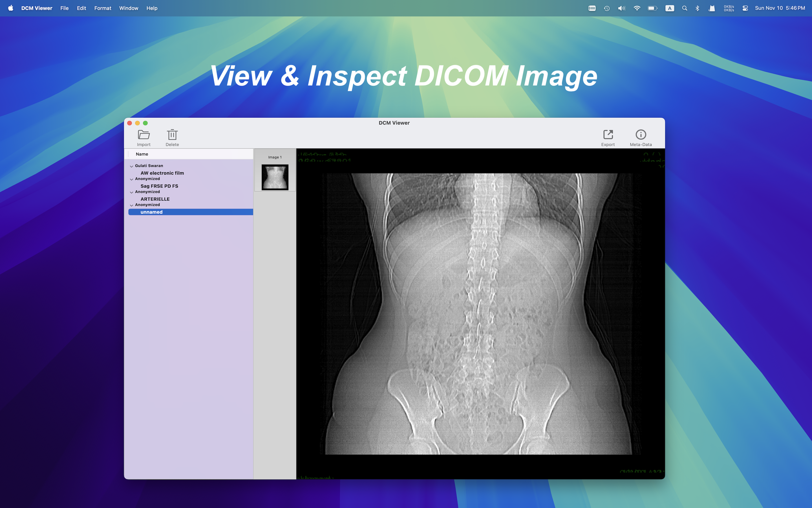This screenshot has width=812, height=508.
Task: Click the Image 1 label text
Action: point(275,157)
